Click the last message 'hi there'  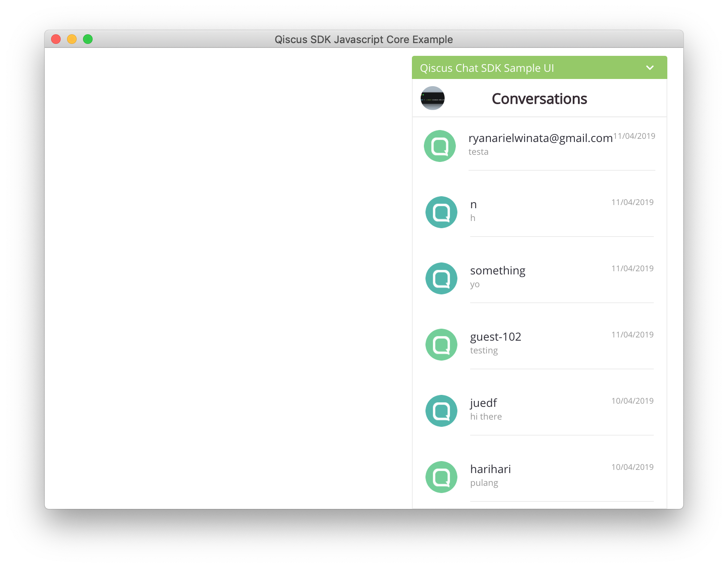[x=486, y=417]
